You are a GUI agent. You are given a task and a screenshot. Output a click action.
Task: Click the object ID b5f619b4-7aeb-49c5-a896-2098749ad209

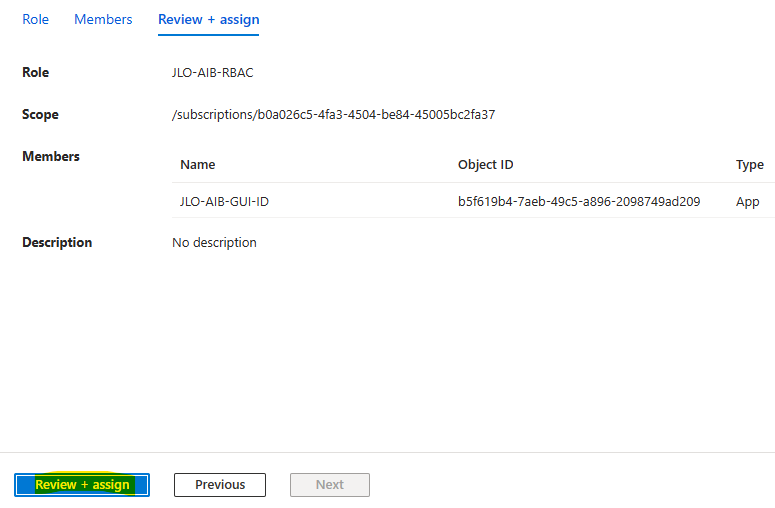click(x=579, y=202)
